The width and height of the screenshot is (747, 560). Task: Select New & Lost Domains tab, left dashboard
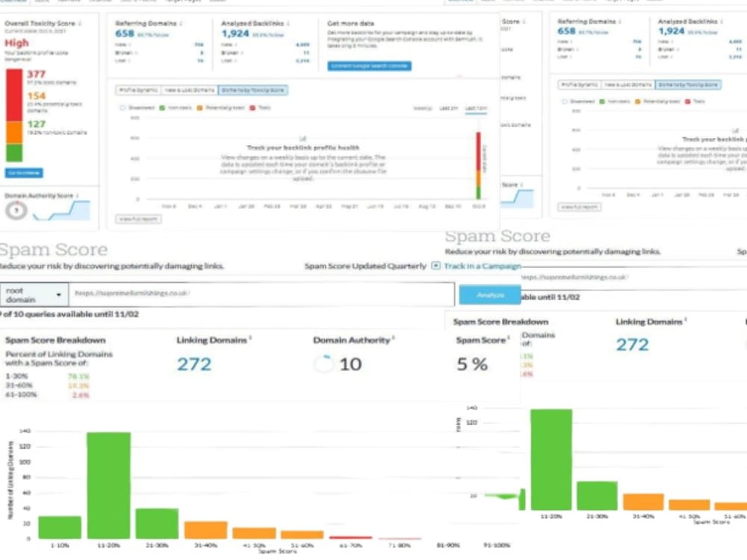(x=190, y=90)
